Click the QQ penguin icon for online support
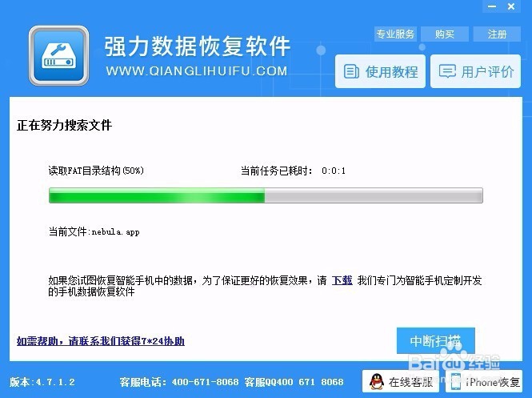The height and width of the screenshot is (398, 532). 376,382
